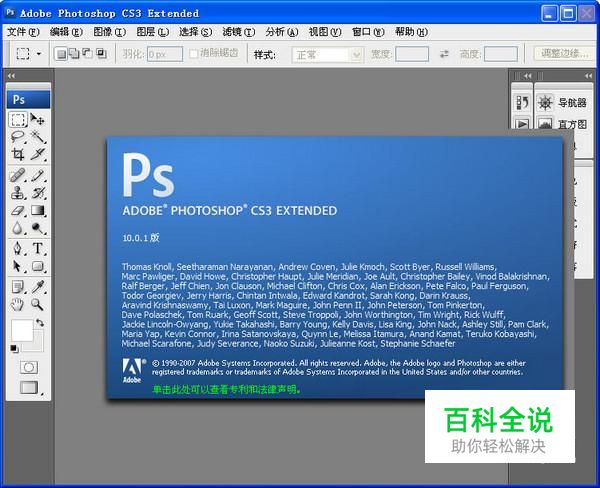Viewport: 600px width, 488px height.
Task: Choose Intersect with Selection mode
Action: tap(101, 54)
